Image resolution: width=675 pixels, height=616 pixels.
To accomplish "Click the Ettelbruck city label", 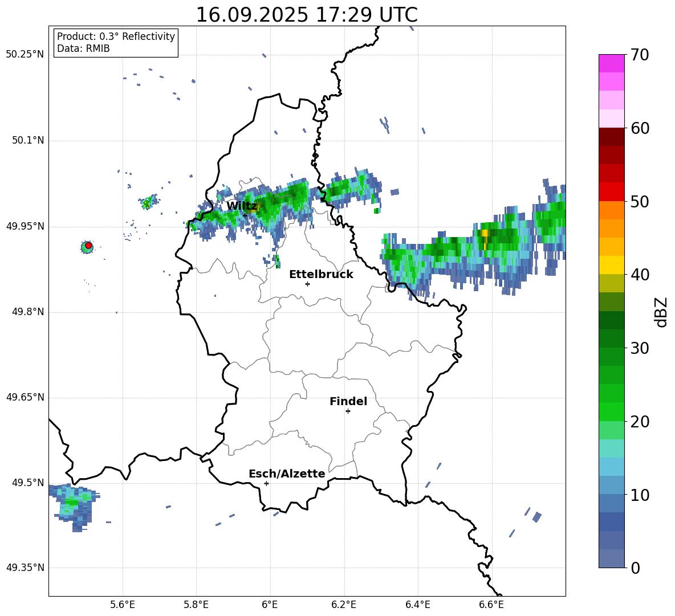I will pos(321,275).
